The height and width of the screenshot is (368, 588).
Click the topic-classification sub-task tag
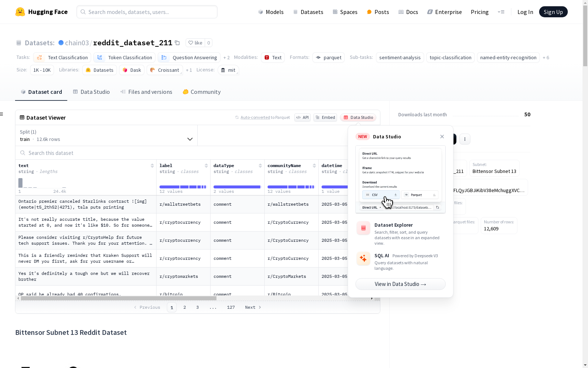(451, 57)
